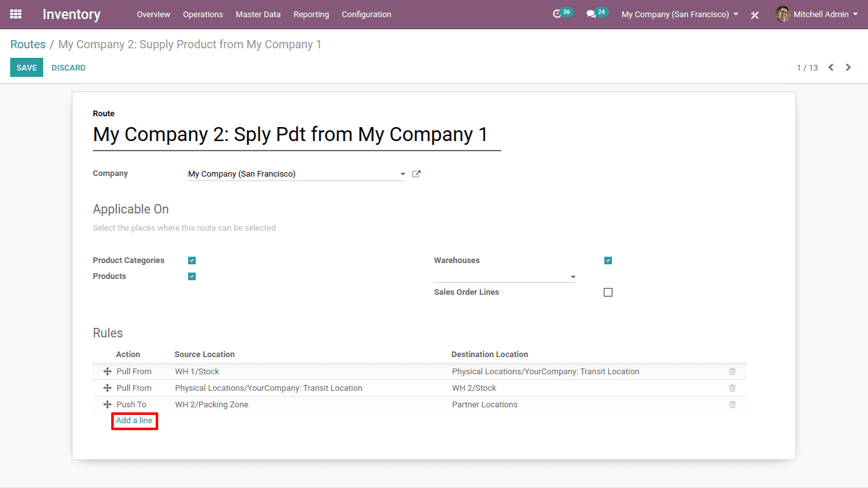Open the Warehouses selection dropdown
Viewport: 868px width, 488px height.
[505, 276]
